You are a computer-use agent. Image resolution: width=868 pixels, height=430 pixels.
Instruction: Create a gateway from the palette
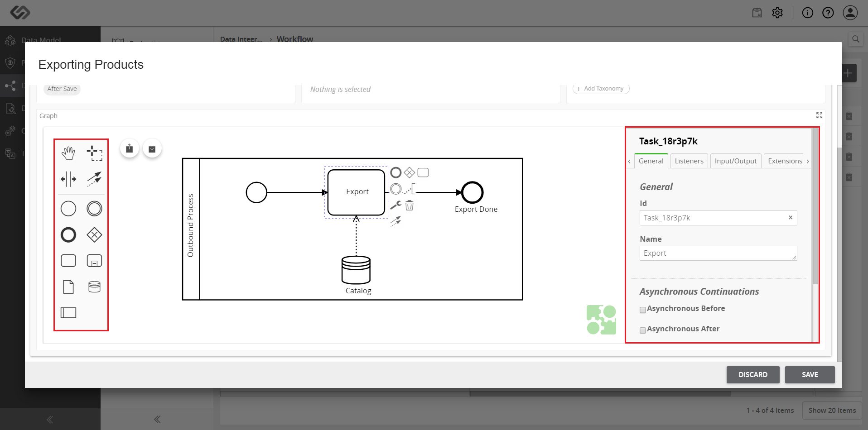[x=94, y=235]
